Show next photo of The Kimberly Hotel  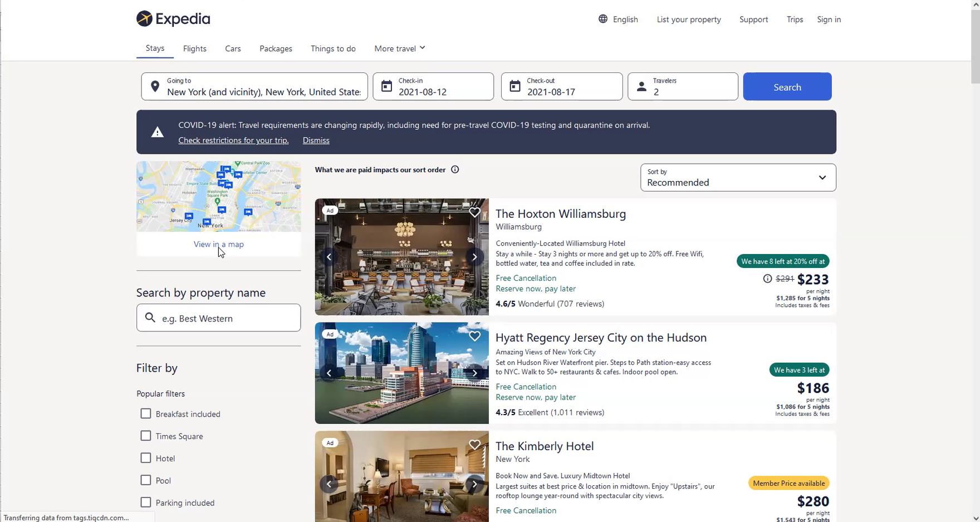(474, 484)
